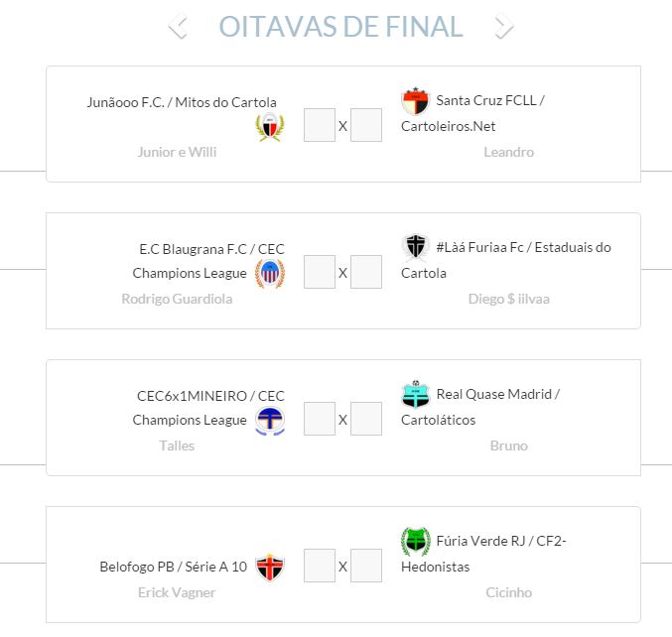Click #Làá Furiaa Fc shield crest
The width and height of the screenshot is (672, 637).
(415, 247)
